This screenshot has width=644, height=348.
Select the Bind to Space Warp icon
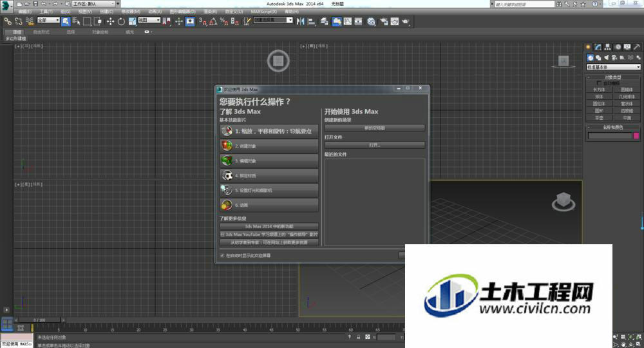pos(30,21)
